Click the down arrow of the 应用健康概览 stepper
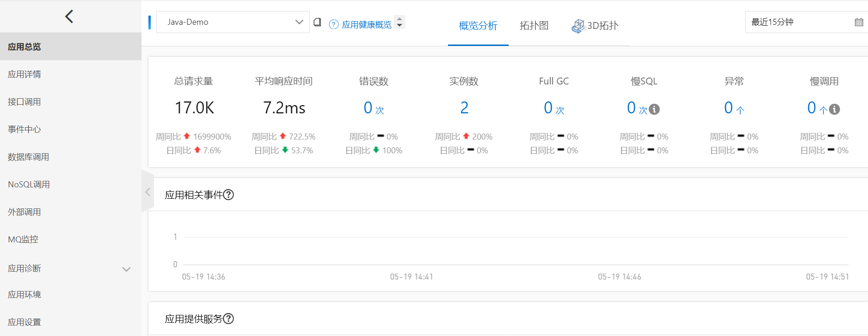 (x=399, y=25)
